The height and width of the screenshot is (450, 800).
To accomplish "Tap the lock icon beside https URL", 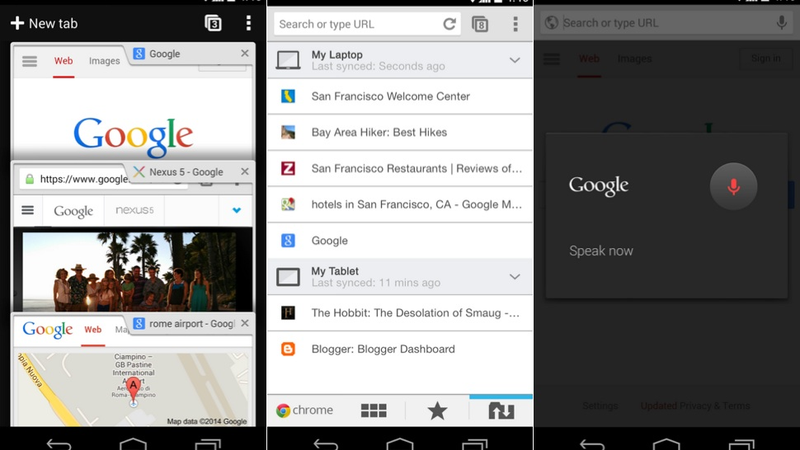I will pos(30,179).
